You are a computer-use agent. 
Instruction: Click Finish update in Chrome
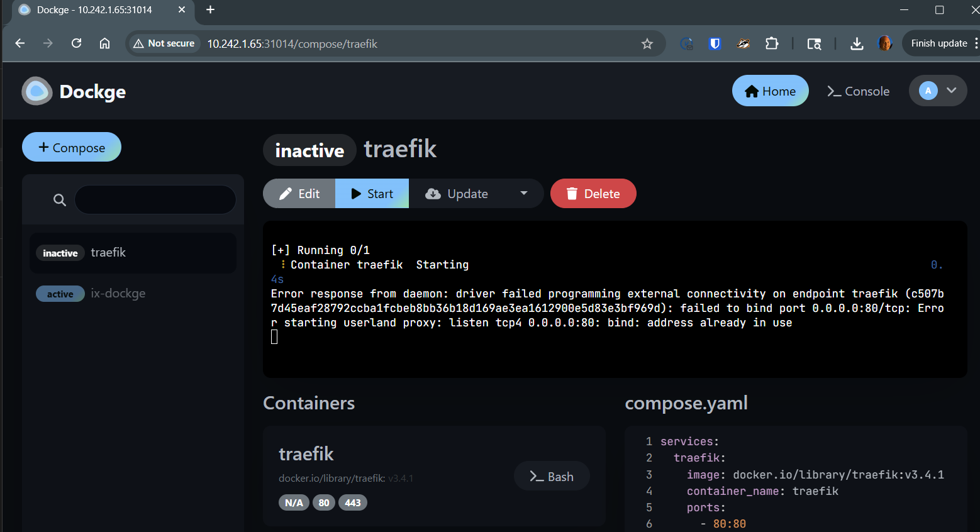point(939,43)
